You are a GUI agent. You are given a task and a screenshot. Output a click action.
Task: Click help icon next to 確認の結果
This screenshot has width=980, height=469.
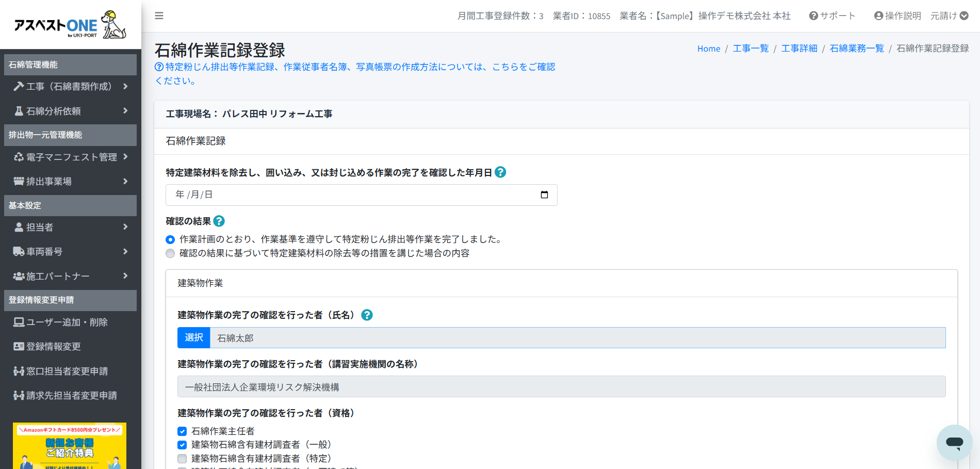(x=219, y=221)
